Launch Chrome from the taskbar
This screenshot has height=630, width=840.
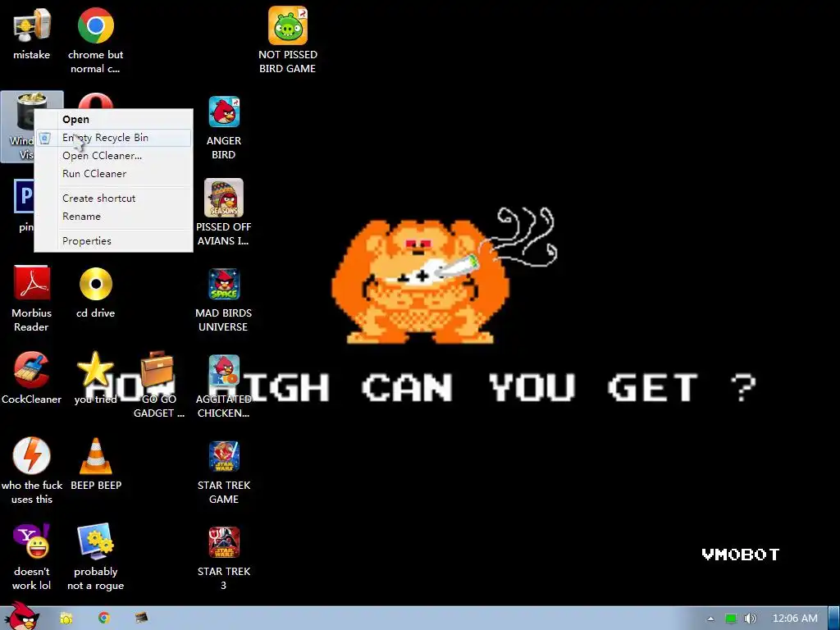tap(104, 618)
